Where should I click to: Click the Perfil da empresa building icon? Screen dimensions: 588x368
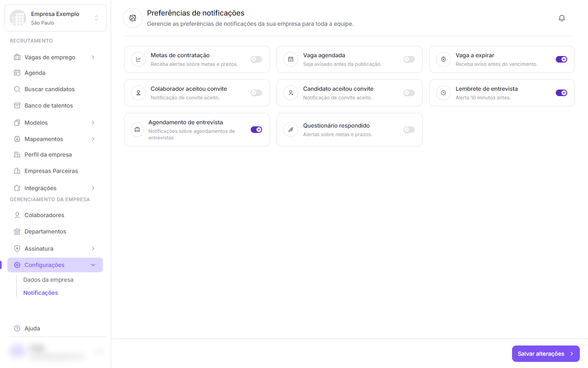(x=17, y=155)
